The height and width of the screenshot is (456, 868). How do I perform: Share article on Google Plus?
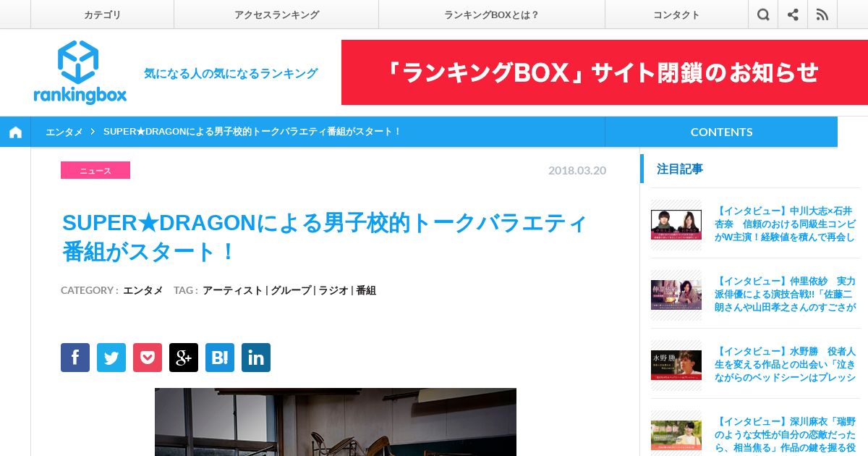point(184,358)
